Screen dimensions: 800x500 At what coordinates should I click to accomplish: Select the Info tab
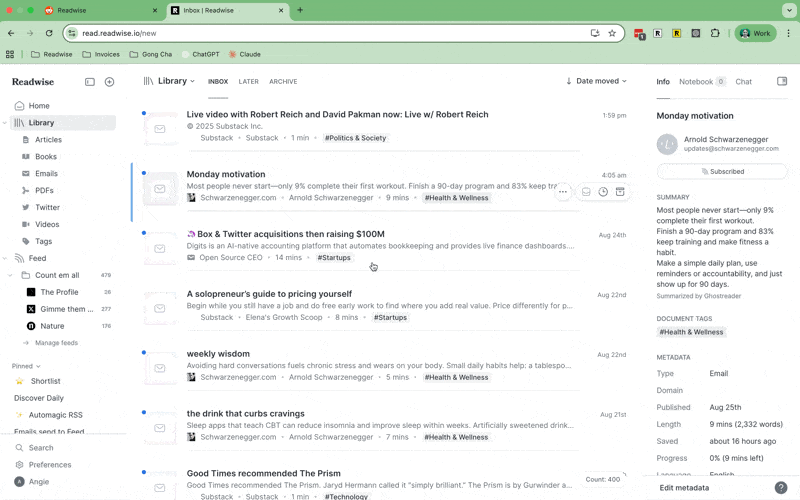click(663, 82)
